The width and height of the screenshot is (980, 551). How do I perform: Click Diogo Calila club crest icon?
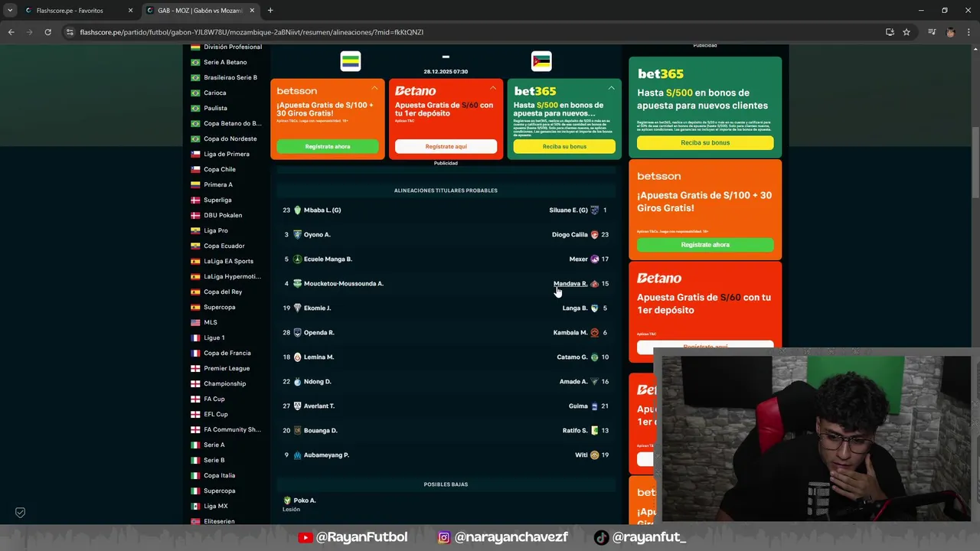point(594,234)
